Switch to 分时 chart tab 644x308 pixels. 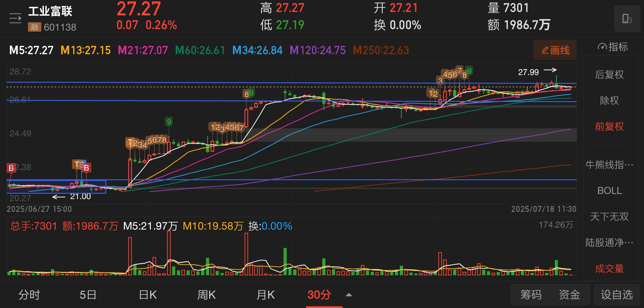click(29, 295)
